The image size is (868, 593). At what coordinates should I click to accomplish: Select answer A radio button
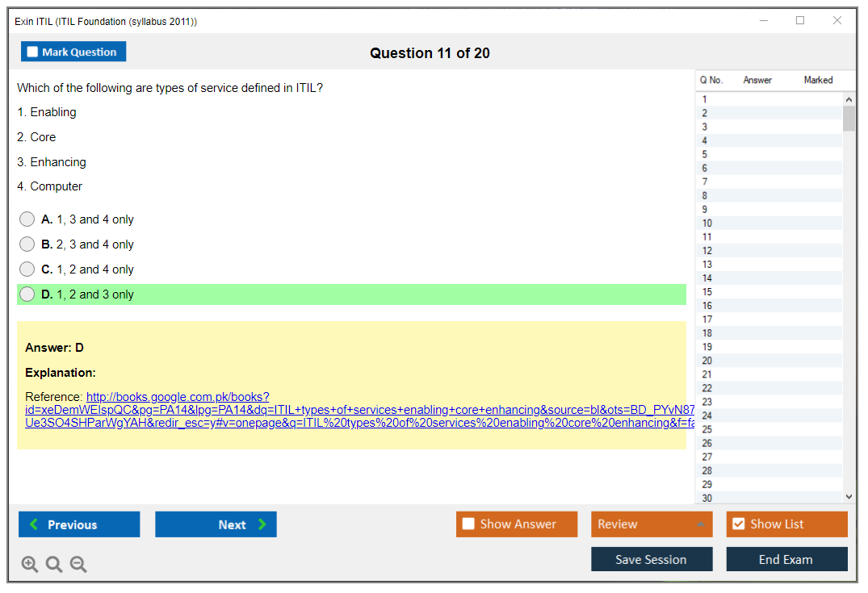(x=27, y=219)
